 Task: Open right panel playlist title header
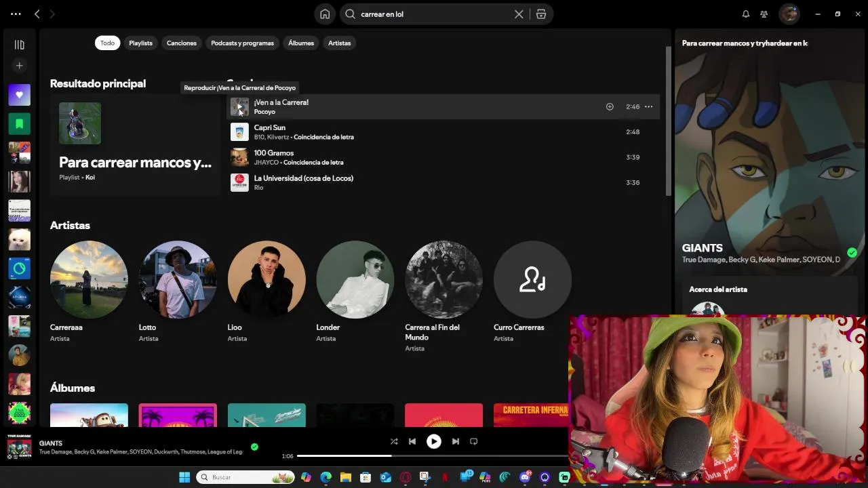[x=745, y=43]
